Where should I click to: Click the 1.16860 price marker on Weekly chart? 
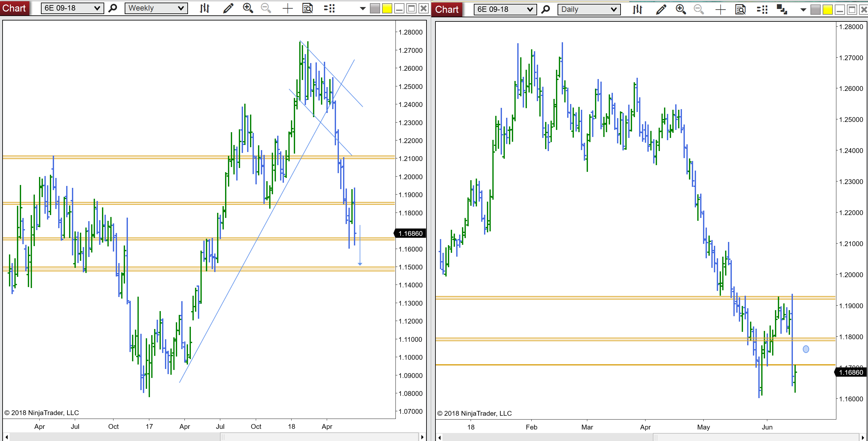coord(410,233)
